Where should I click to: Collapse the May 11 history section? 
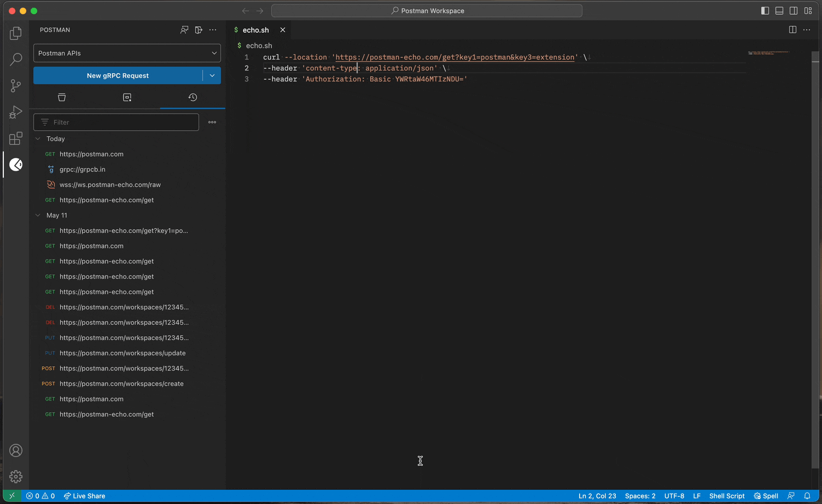pyautogui.click(x=38, y=215)
